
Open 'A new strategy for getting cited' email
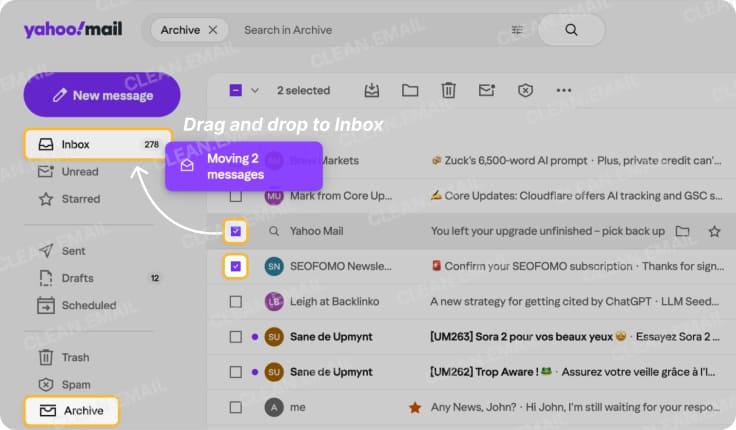point(575,301)
